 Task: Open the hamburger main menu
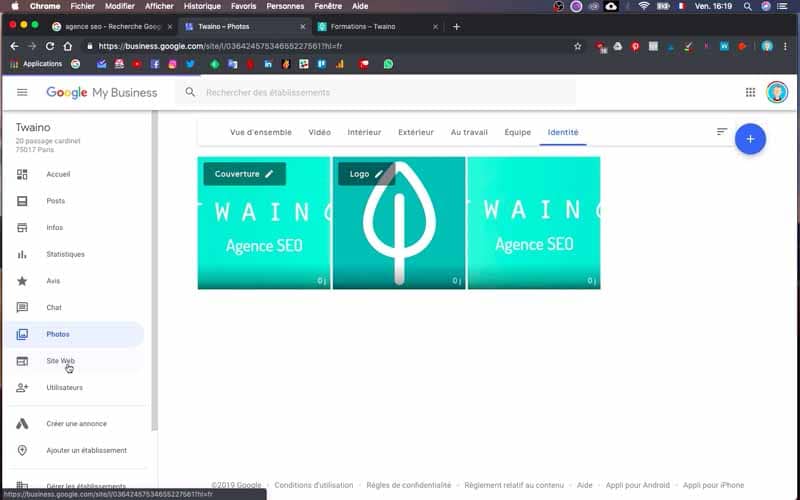pyautogui.click(x=22, y=92)
